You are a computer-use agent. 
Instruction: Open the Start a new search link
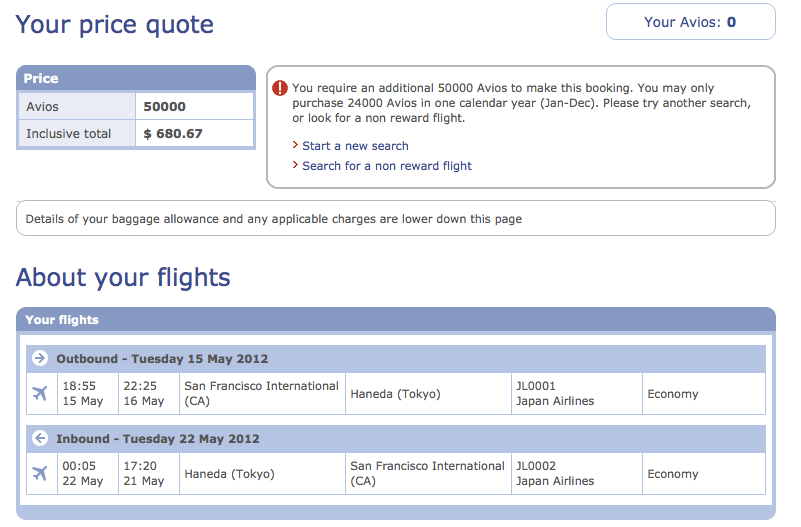[356, 146]
